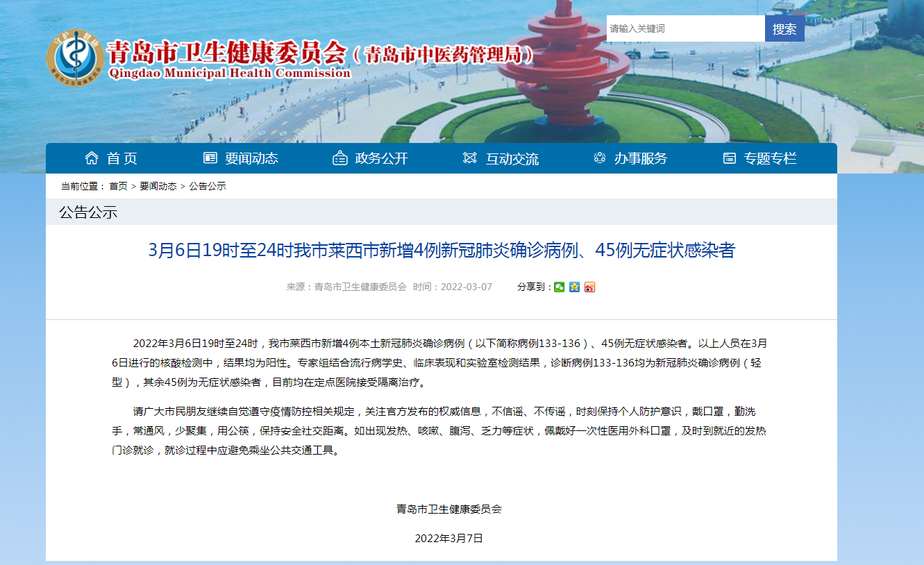Go to 互动交流 in the nav bar
Screen dimensions: 924x565
pyautogui.click(x=512, y=158)
